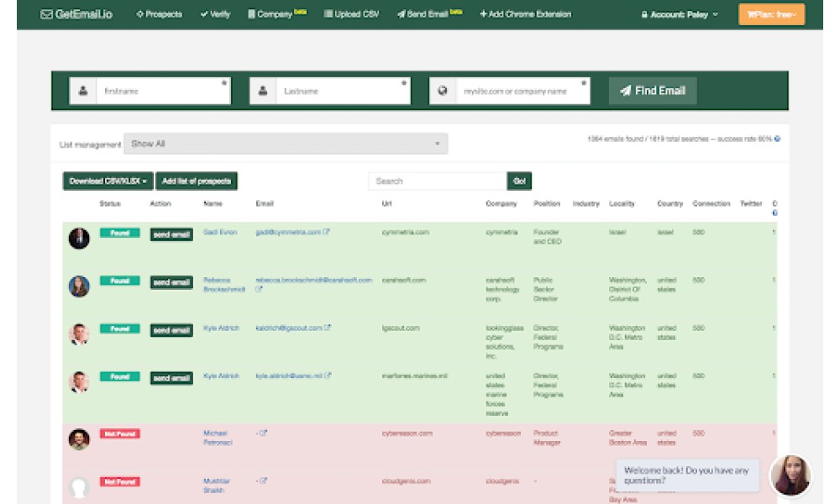The height and width of the screenshot is (504, 840).
Task: Click the Welcome back chat message
Action: point(687,475)
